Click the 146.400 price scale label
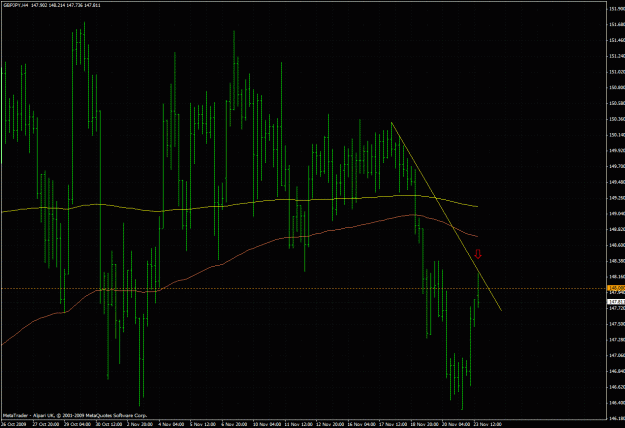 (x=616, y=402)
